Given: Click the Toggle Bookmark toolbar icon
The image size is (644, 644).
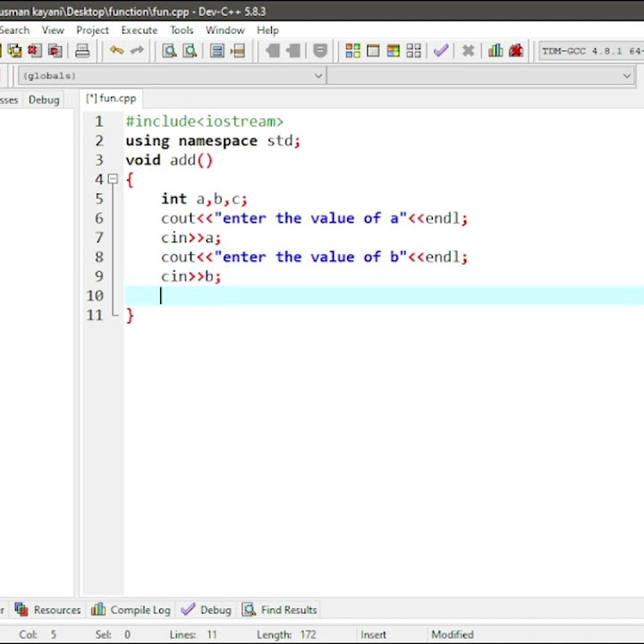Looking at the screenshot, I should tap(320, 51).
